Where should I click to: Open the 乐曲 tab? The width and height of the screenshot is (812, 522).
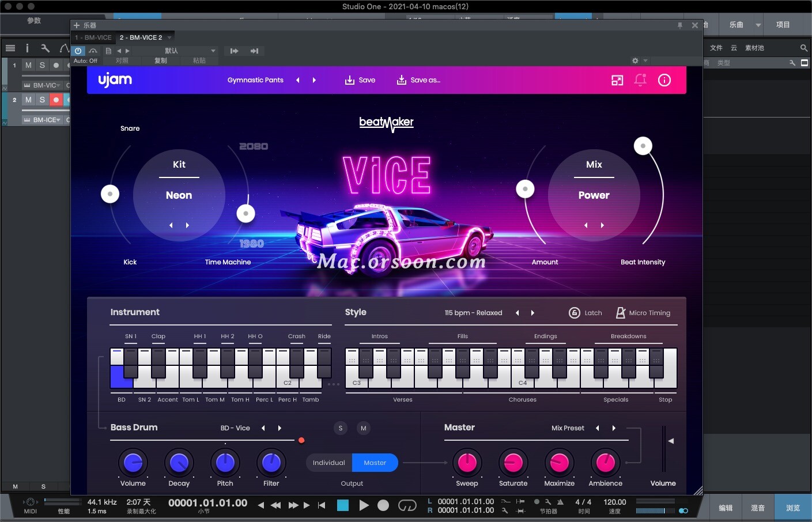point(737,25)
